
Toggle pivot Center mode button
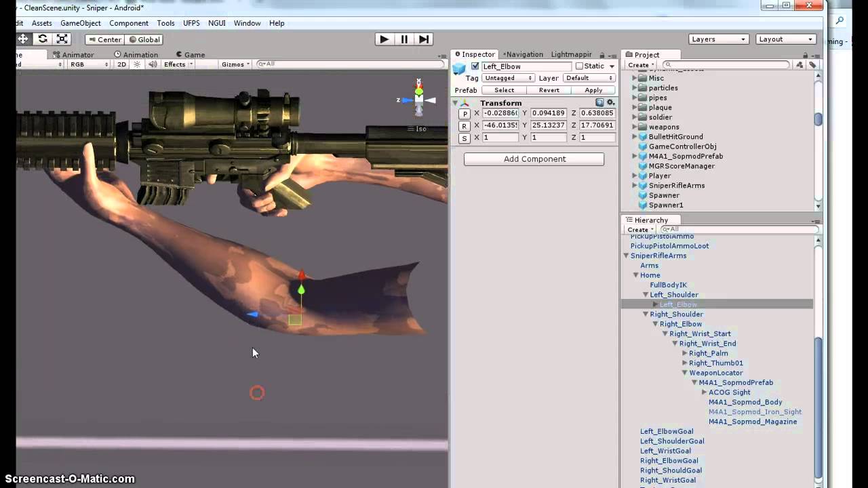click(x=104, y=39)
